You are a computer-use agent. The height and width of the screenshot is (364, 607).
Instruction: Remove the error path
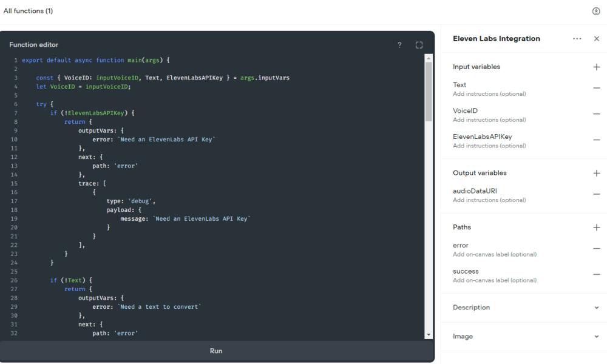[x=597, y=249]
